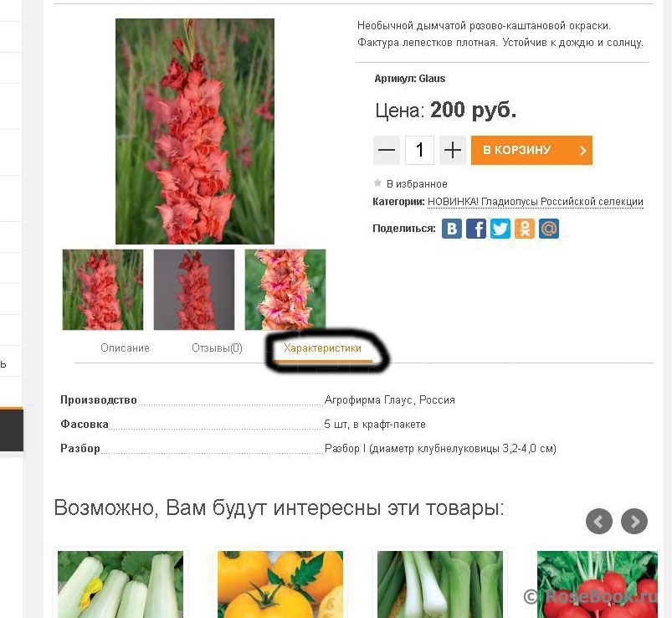Add to favorites with star icon
The image size is (672, 618).
tap(410, 183)
